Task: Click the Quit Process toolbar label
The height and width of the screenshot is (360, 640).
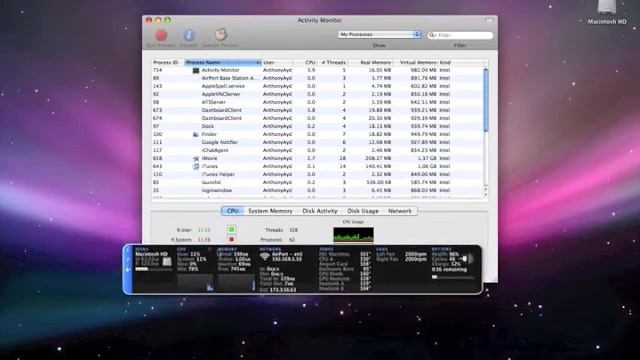Action: pos(161,45)
